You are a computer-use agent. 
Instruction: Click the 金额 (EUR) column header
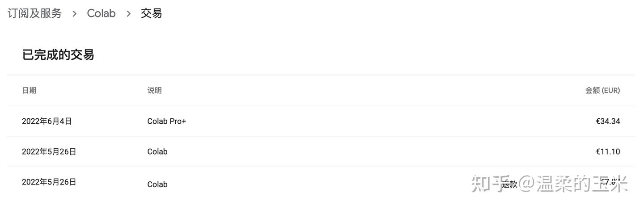(602, 90)
